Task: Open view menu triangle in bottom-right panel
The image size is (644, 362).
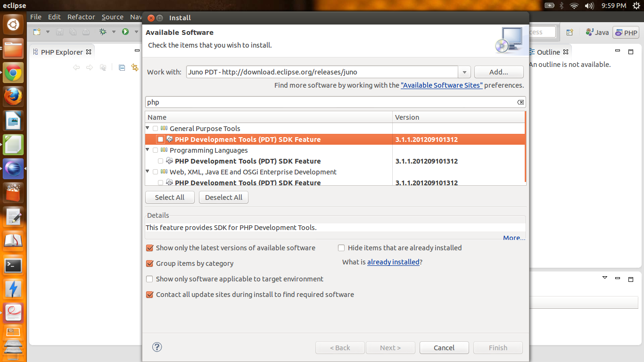Action: click(x=605, y=278)
